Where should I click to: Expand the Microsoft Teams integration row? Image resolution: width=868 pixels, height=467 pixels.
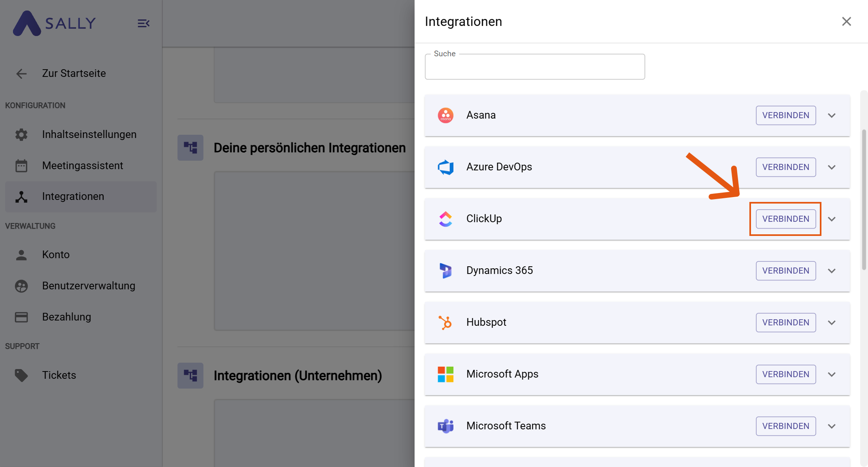pyautogui.click(x=832, y=427)
